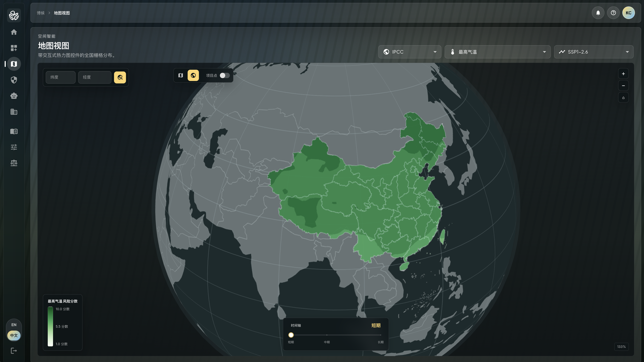Open the dashboard widgets icon
644x362 pixels.
(14, 48)
